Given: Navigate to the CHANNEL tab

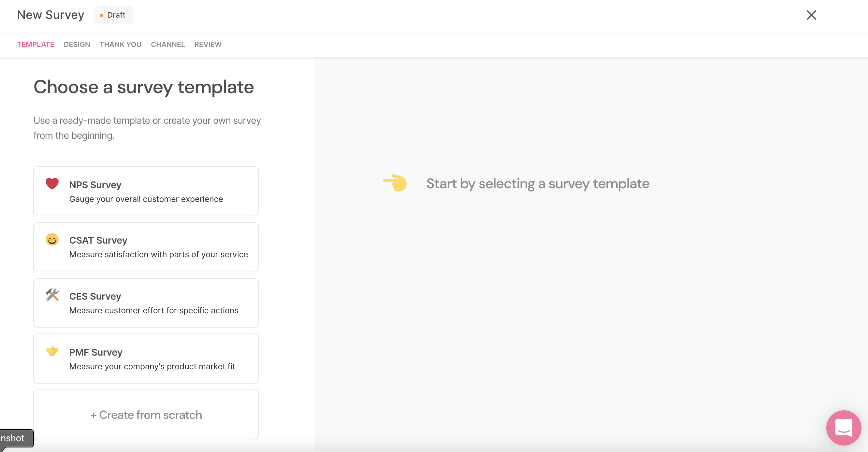Looking at the screenshot, I should coord(168,44).
